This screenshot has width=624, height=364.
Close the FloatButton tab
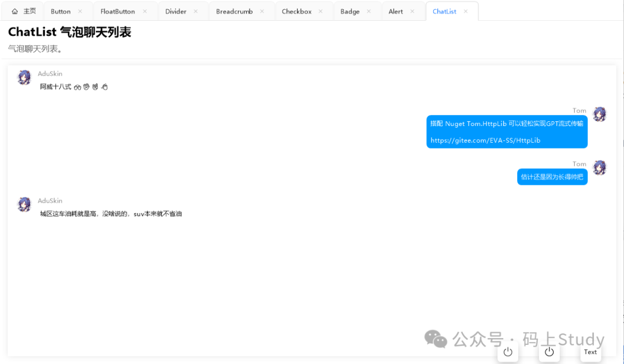[145, 12]
